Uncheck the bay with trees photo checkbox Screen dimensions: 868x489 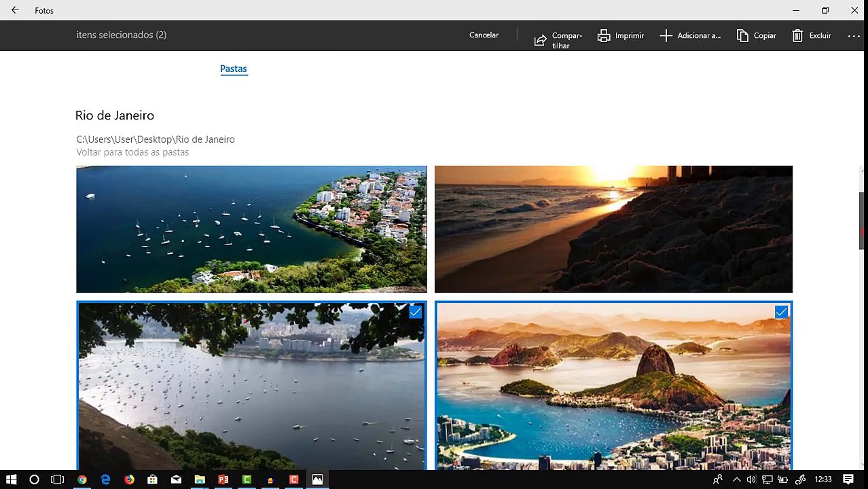click(415, 312)
